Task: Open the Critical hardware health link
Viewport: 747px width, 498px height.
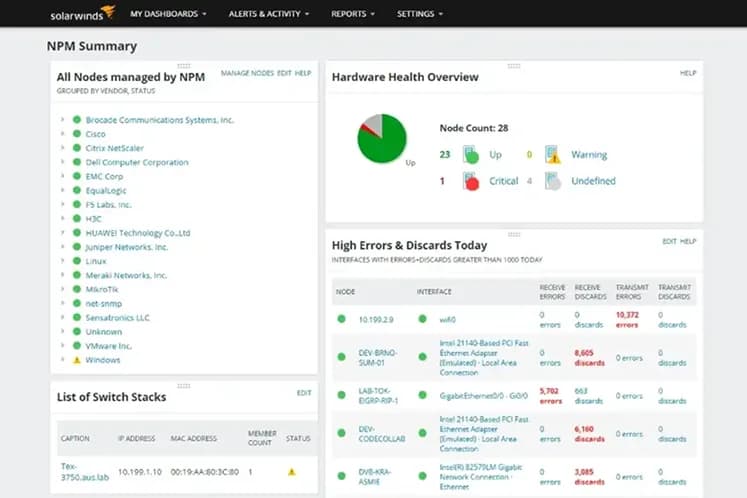Action: tap(504, 181)
